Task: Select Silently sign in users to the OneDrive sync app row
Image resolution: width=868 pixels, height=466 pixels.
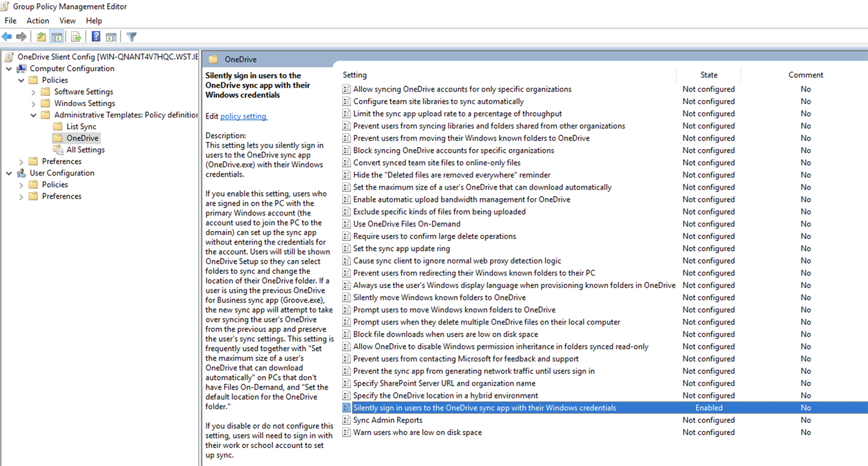Action: (x=604, y=408)
